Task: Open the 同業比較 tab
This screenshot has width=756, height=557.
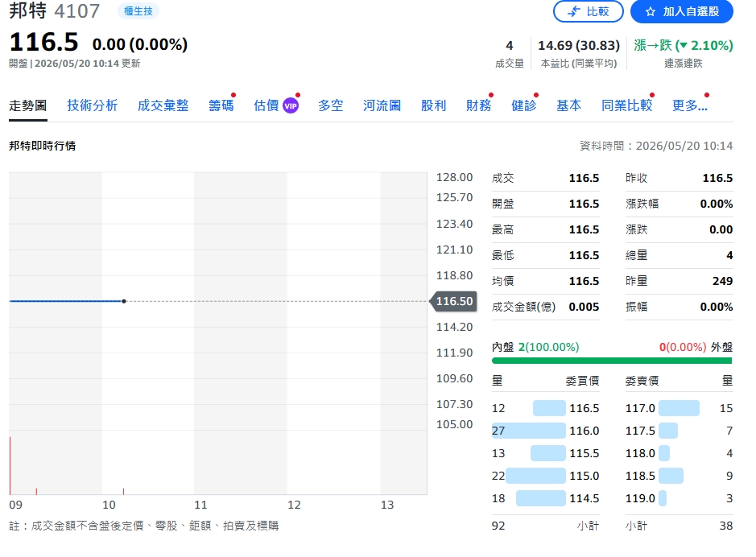Action: click(626, 105)
